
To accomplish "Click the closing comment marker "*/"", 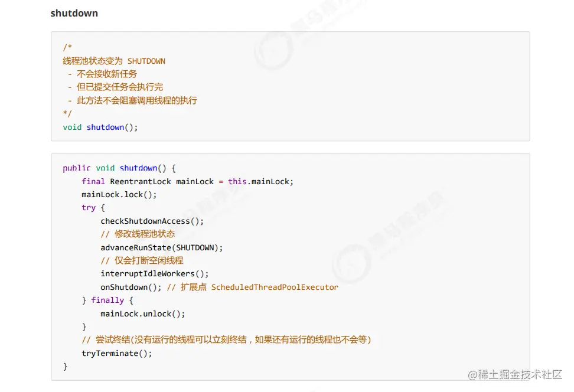I will click(x=67, y=113).
